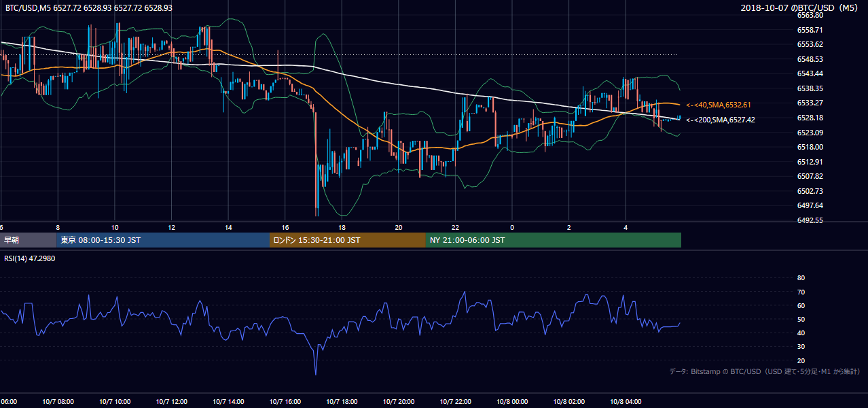
Task: Select the 東京 08:00-15:30 JST session bar
Action: coord(163,240)
